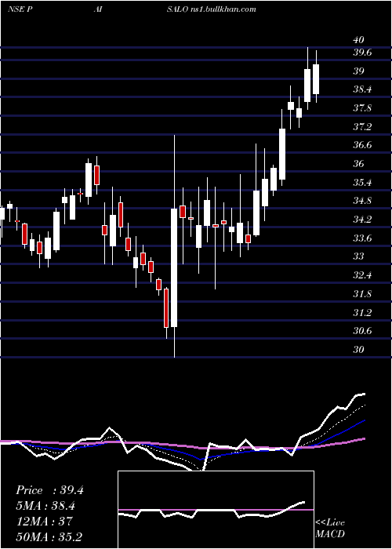Click the 38.4 price axis label
Viewport: 392px width, 549px height.
coord(363,89)
